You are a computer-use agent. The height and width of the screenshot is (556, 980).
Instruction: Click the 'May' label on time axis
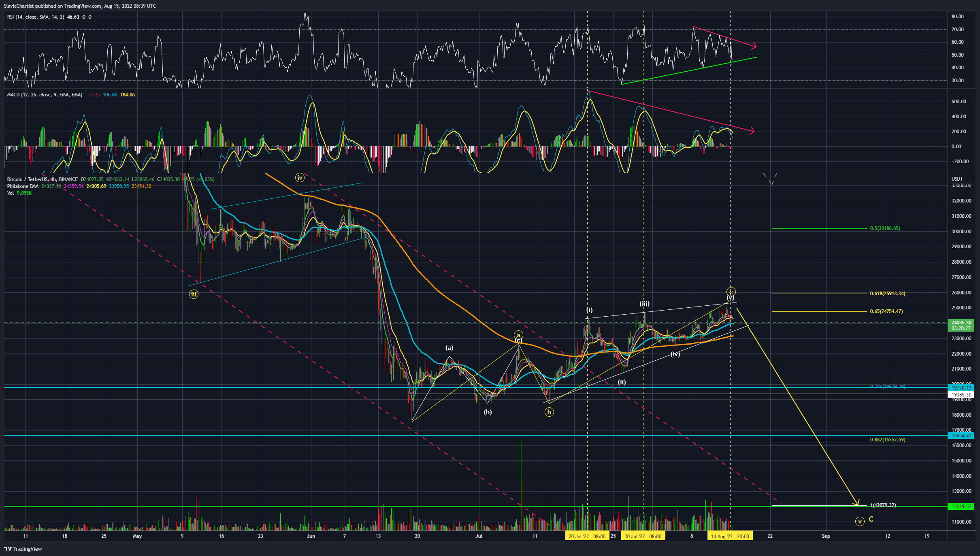[137, 536]
